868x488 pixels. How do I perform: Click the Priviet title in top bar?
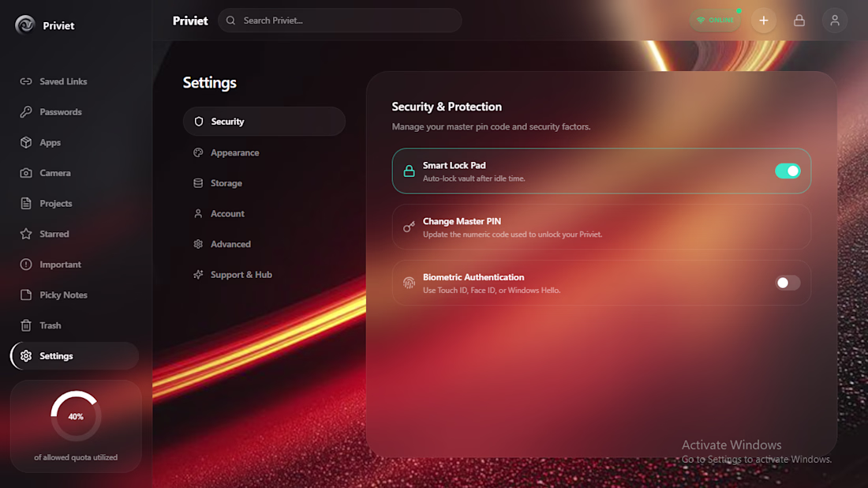(190, 21)
